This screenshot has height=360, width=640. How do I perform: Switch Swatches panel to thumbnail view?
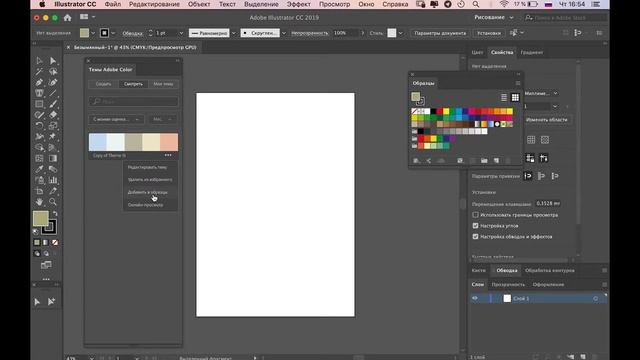515,98
